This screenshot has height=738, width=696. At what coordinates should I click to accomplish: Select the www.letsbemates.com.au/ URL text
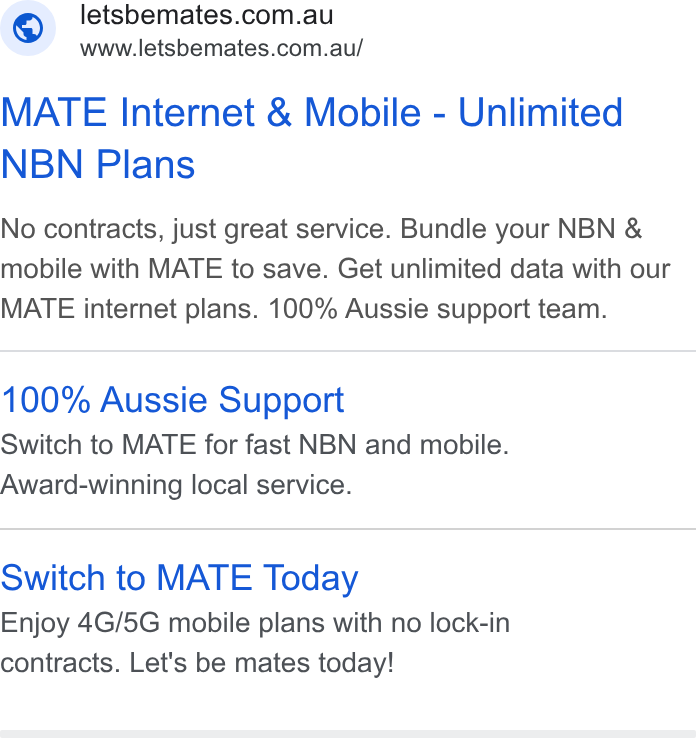[221, 48]
